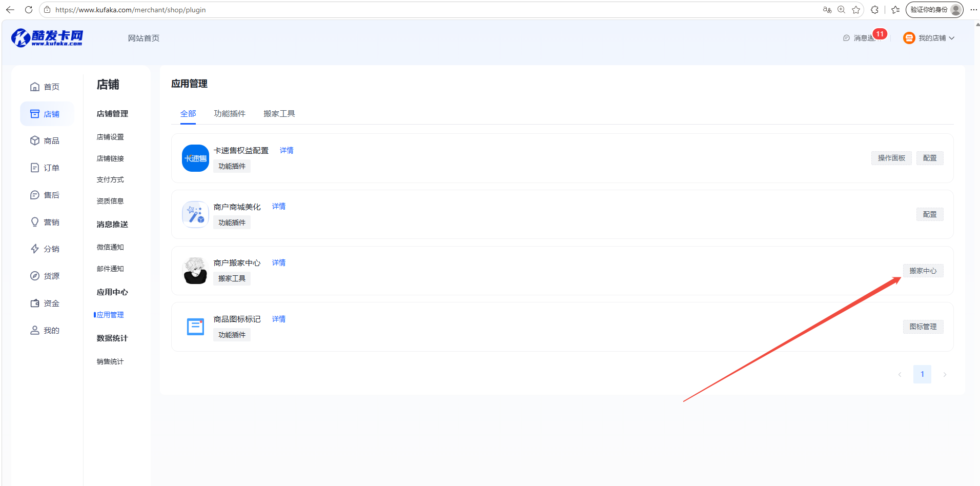Open browser settings ellipsis menu

pos(974,10)
